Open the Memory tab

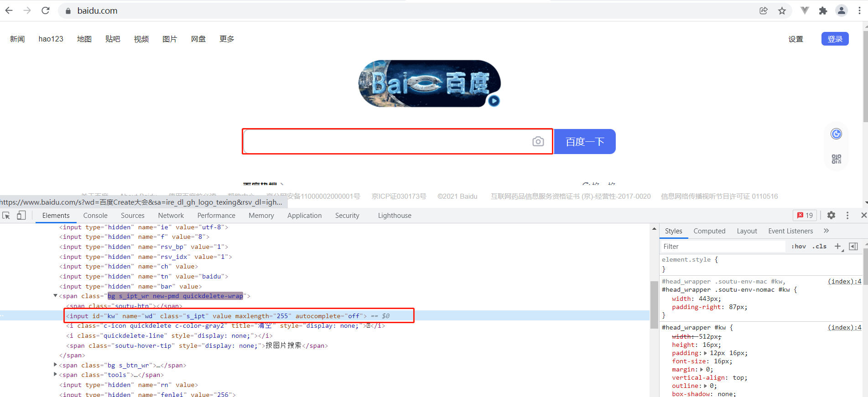261,216
